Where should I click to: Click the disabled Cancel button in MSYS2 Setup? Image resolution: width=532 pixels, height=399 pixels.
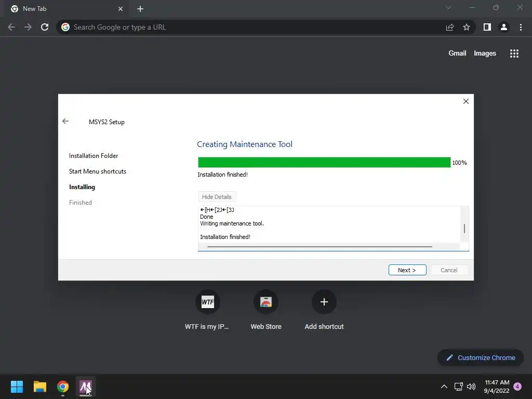click(449, 270)
